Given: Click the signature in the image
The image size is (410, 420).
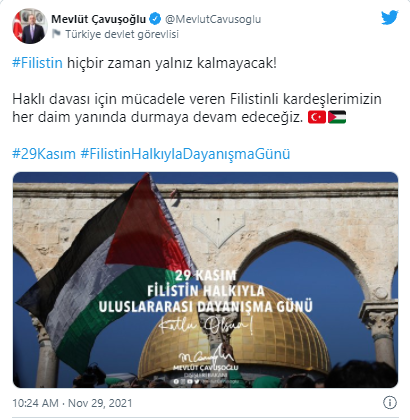Looking at the screenshot, I should 206,357.
